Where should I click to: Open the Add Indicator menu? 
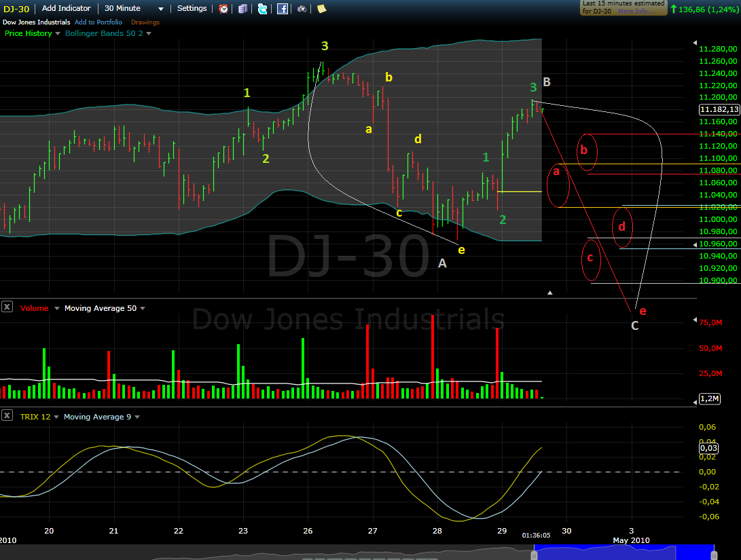(66, 8)
